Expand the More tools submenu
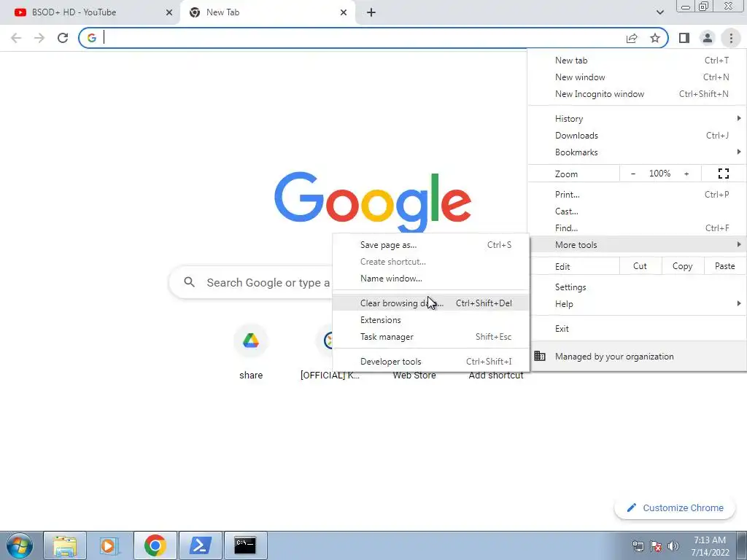Image resolution: width=747 pixels, height=560 pixels. pyautogui.click(x=637, y=245)
